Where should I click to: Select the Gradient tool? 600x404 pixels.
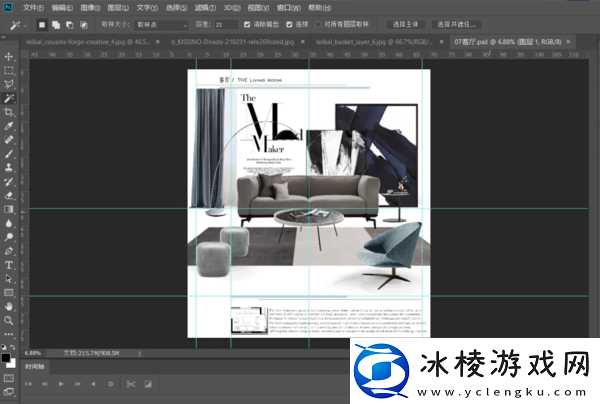pos(8,209)
